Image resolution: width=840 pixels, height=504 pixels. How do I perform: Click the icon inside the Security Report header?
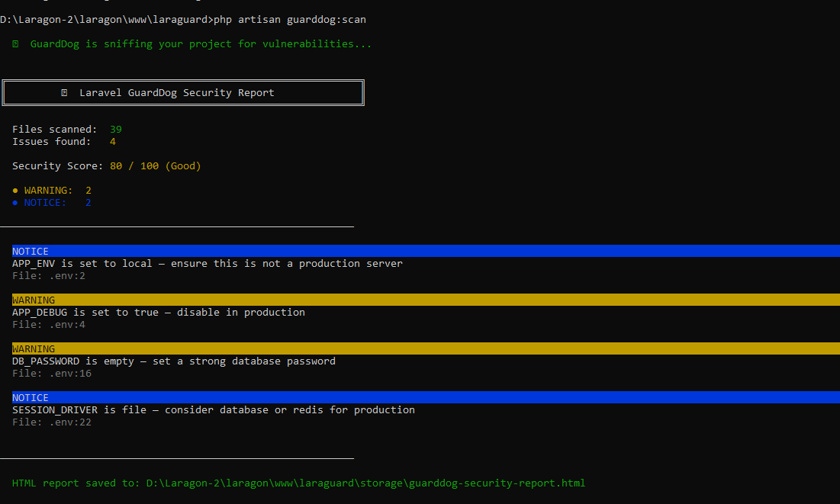(64, 93)
